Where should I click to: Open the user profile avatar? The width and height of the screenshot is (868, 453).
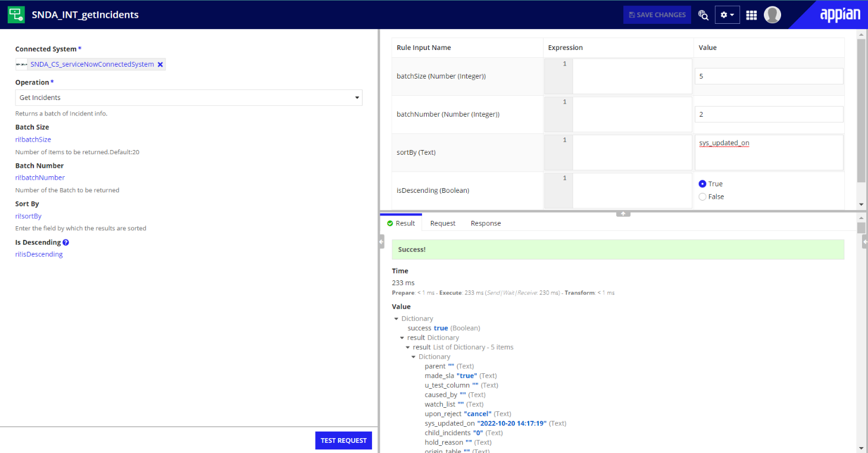click(x=772, y=15)
